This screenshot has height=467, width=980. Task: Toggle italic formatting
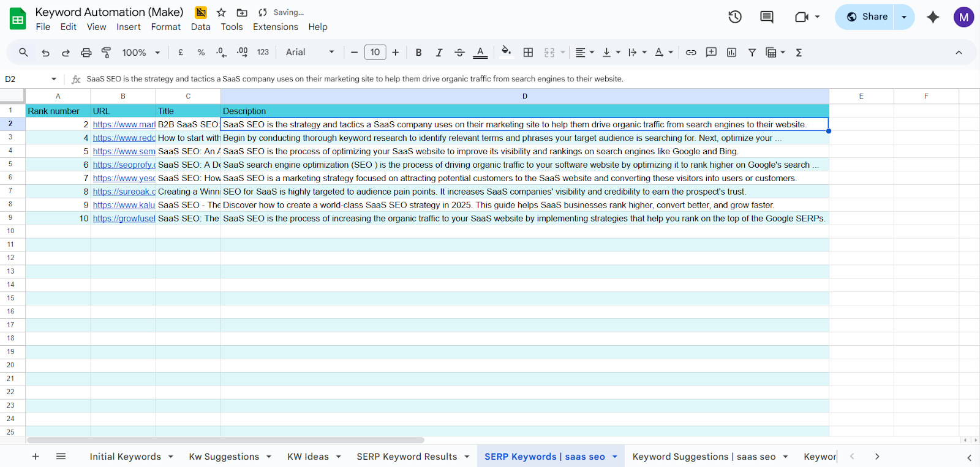[439, 53]
